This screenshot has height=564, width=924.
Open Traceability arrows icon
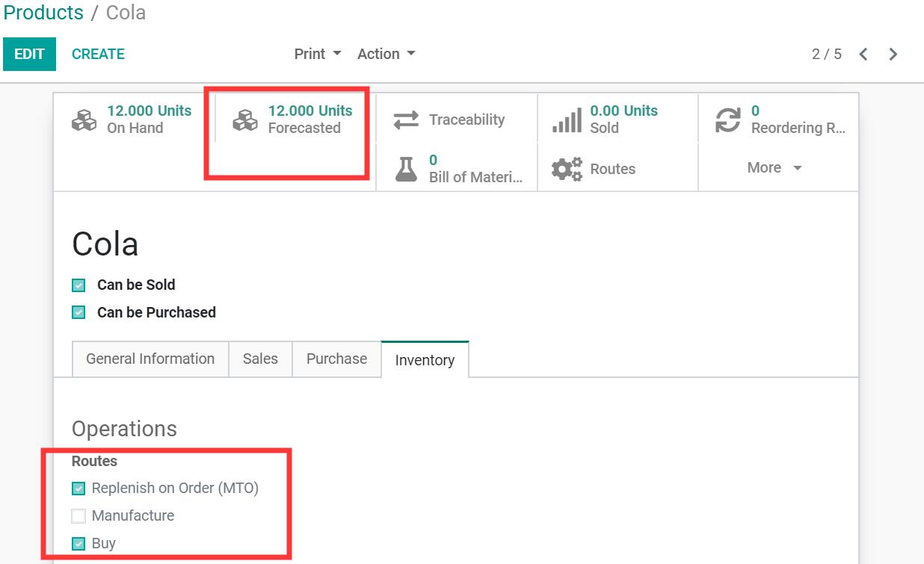pyautogui.click(x=406, y=120)
